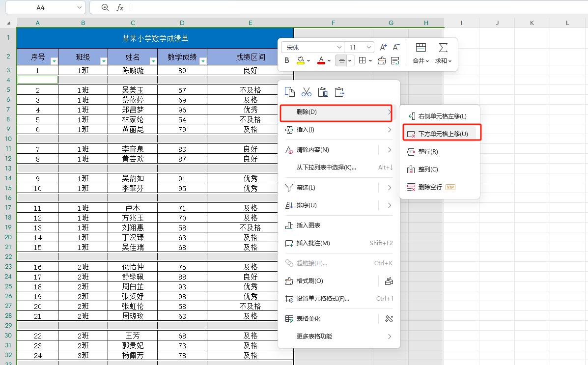Click the sigma AutoSum icon
Image resolution: width=588 pixels, height=365 pixels.
coord(443,47)
